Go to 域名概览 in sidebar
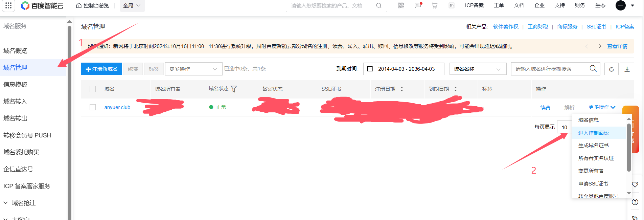644x220 pixels. (15, 51)
